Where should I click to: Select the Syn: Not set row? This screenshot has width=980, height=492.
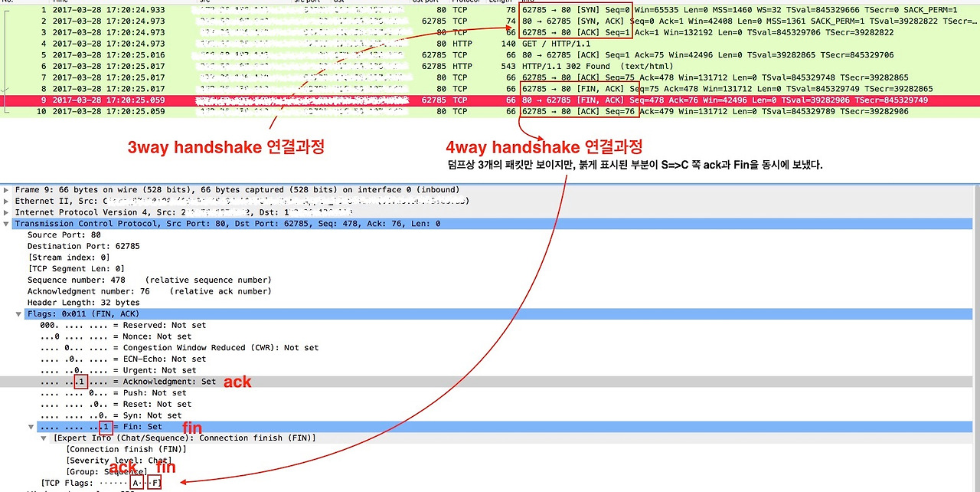[x=111, y=415]
